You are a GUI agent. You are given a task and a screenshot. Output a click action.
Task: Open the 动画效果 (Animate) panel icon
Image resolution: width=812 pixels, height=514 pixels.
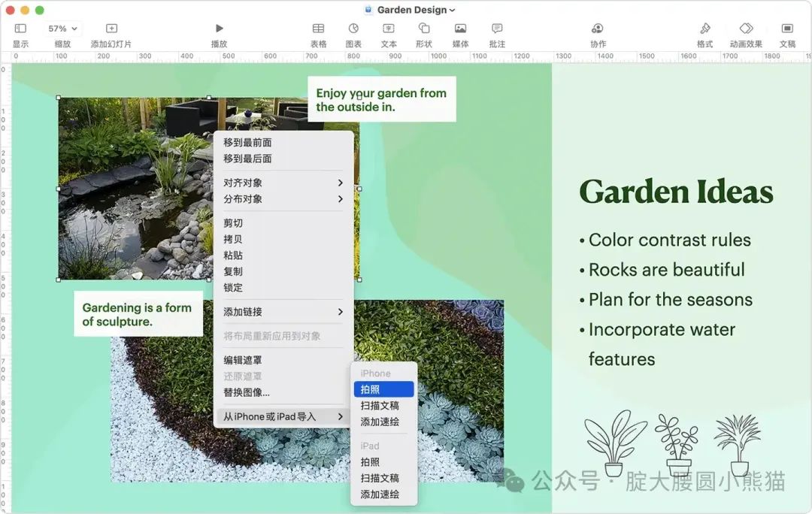(x=746, y=29)
